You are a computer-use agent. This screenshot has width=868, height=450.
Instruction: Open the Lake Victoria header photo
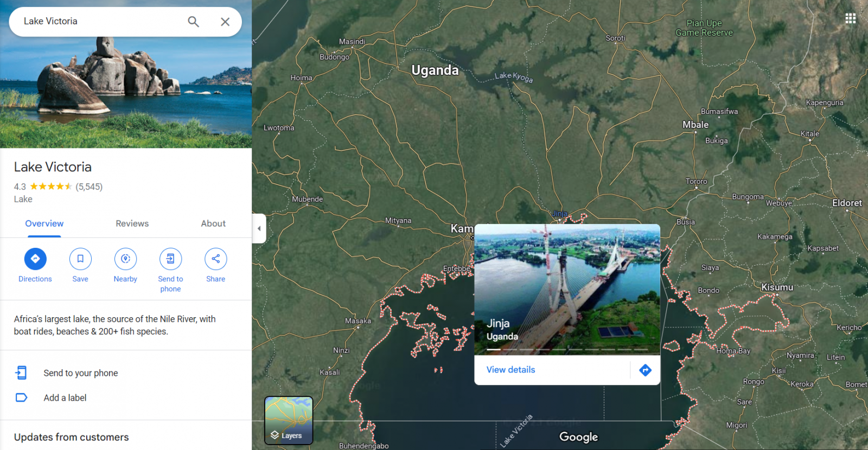126,92
